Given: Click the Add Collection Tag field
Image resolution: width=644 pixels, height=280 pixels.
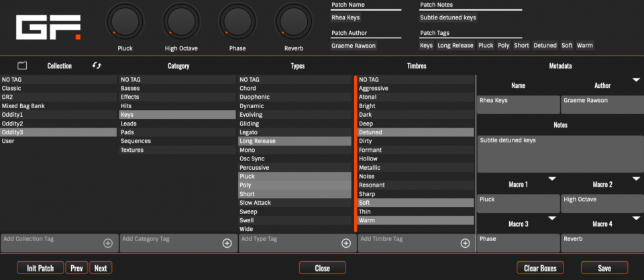Looking at the screenshot, I should point(60,243).
